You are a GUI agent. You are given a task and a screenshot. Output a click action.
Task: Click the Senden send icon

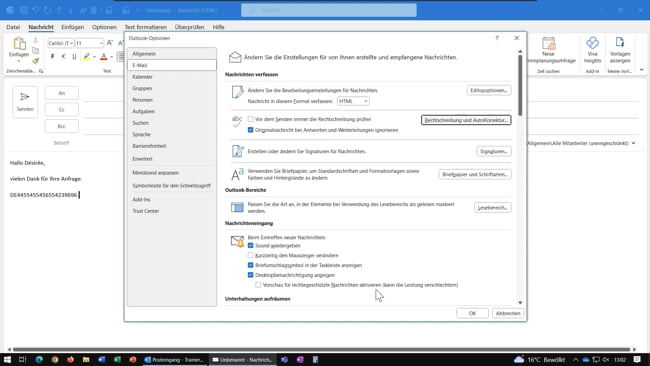coord(25,97)
